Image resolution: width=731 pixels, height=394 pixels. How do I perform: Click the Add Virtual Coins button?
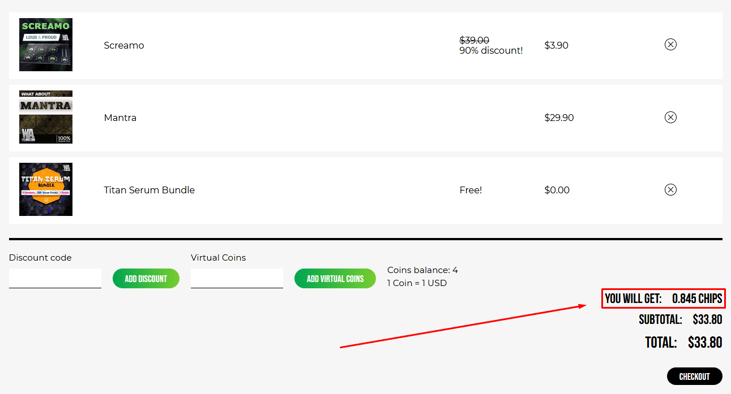click(335, 278)
